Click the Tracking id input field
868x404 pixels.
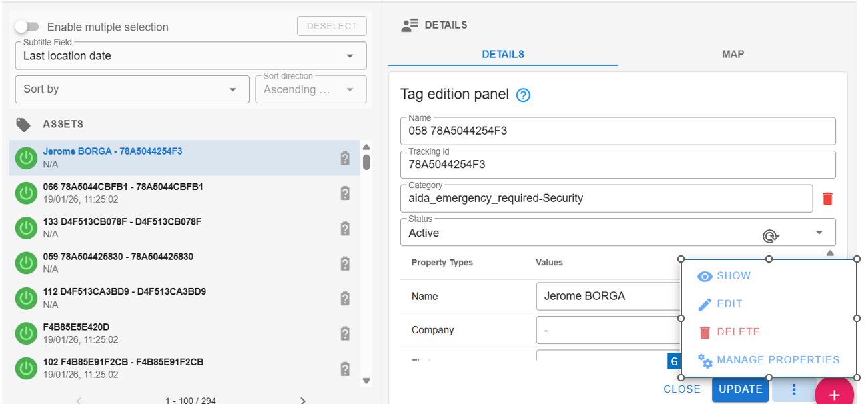click(x=617, y=164)
